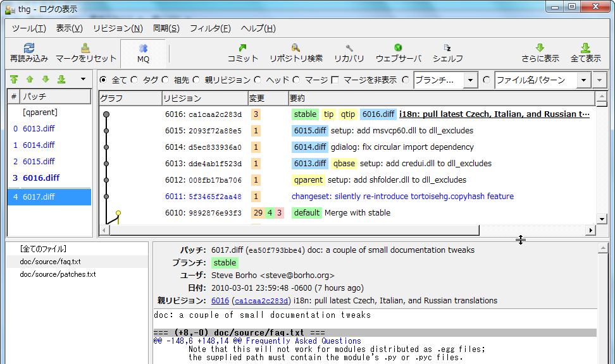
Task: Click the 全て表示 (show all) icon
Action: [x=585, y=53]
